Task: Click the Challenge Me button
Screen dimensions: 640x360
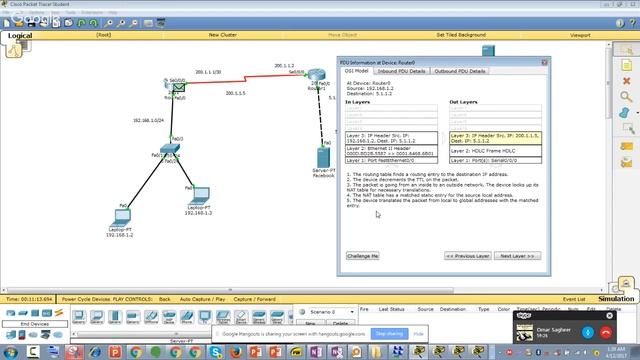Action: pyautogui.click(x=362, y=256)
